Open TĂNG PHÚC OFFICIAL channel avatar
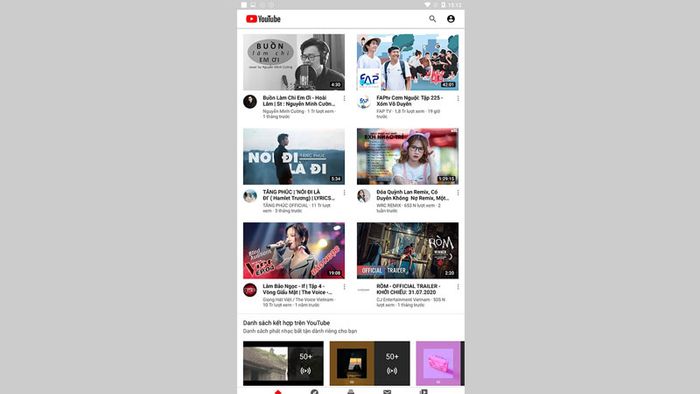This screenshot has width=700, height=394. [x=250, y=196]
